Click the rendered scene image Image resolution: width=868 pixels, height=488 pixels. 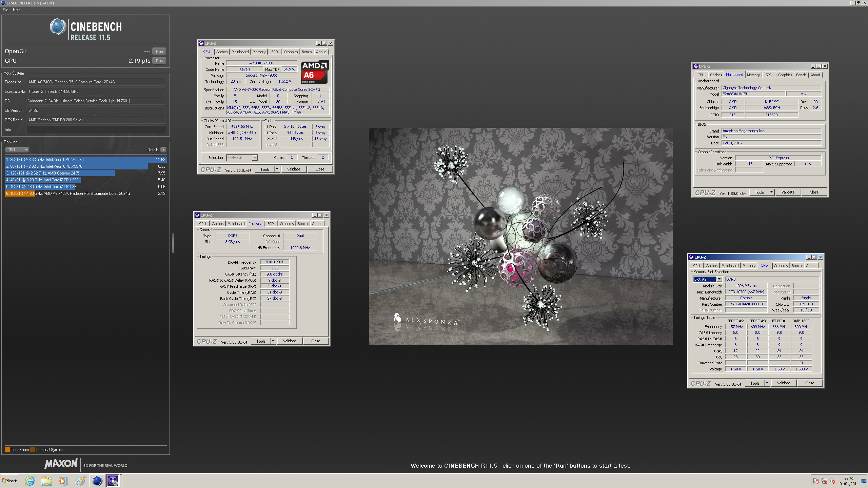520,236
